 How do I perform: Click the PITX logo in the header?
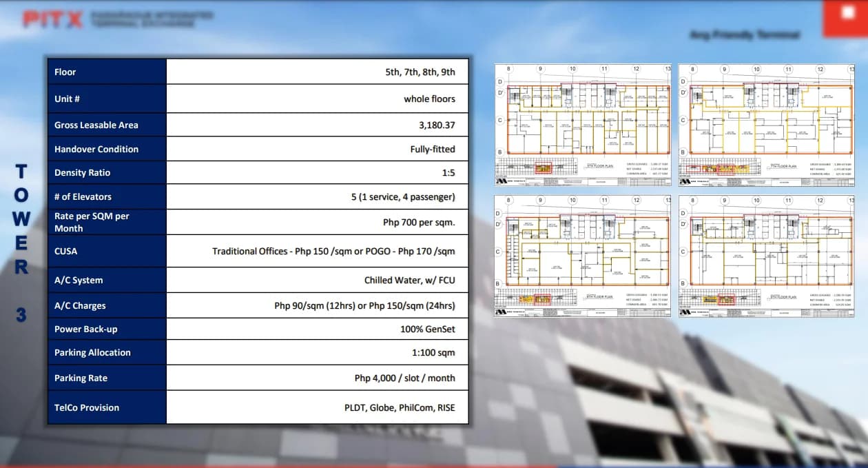53,19
